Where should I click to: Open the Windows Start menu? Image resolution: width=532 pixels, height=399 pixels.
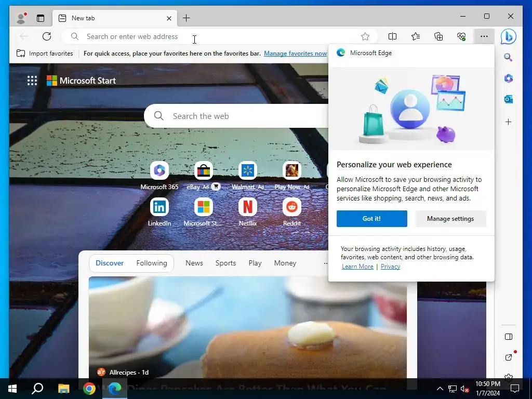12,389
